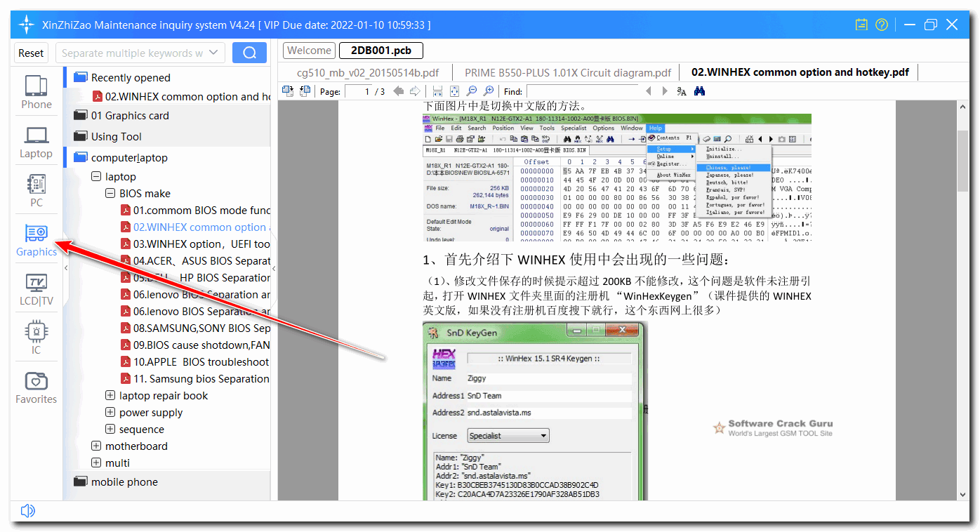Open 10.APPLE BIOS troubleshoot document

pyautogui.click(x=194, y=361)
